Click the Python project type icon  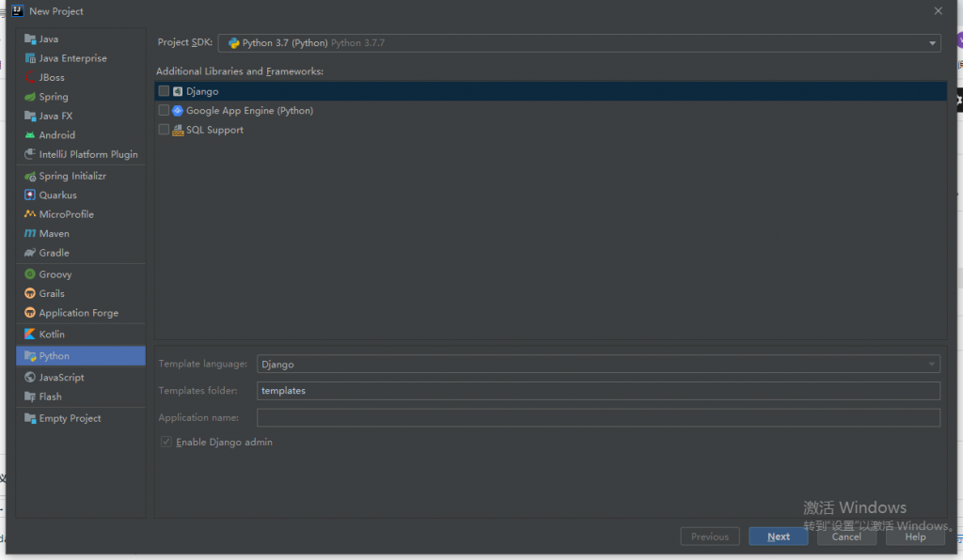(29, 356)
